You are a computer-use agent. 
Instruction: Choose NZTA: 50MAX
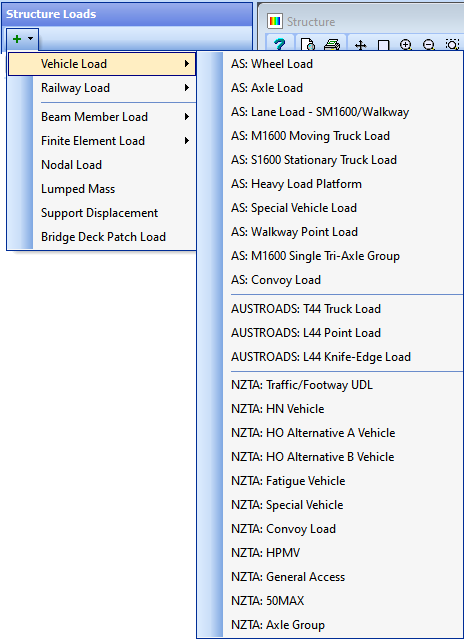coord(330,601)
